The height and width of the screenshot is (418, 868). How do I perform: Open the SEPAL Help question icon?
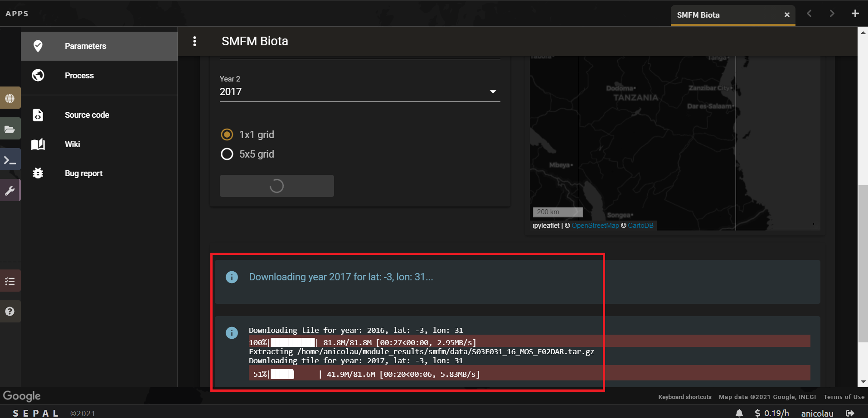pyautogui.click(x=10, y=312)
